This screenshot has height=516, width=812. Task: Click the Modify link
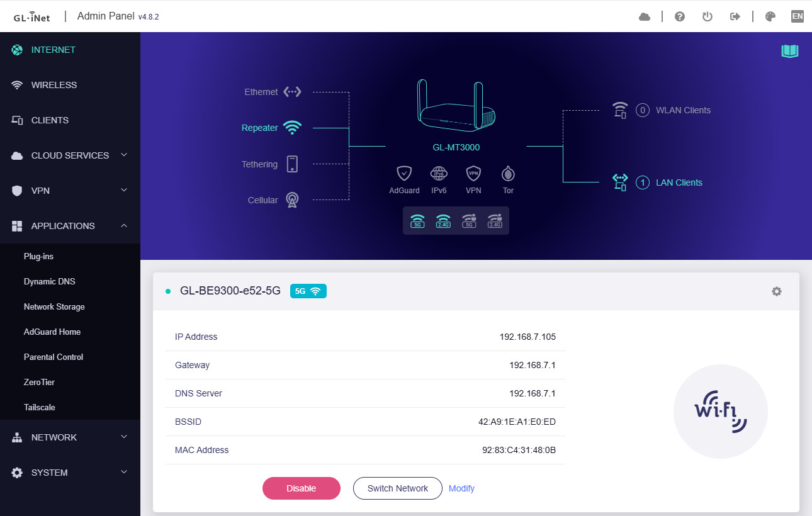461,488
